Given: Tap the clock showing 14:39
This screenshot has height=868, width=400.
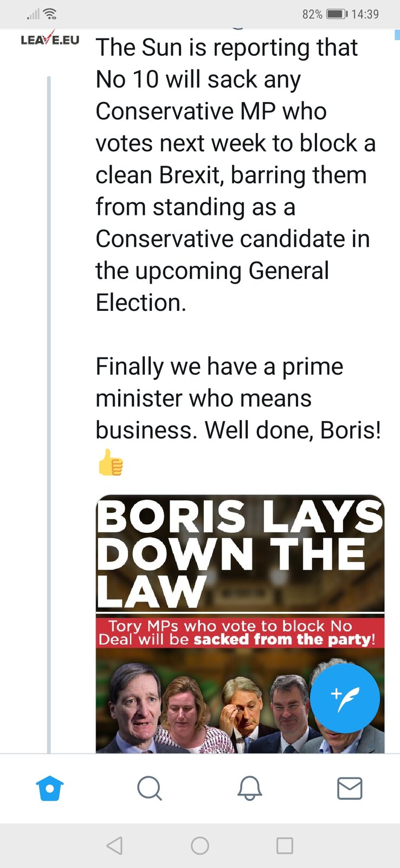Looking at the screenshot, I should pyautogui.click(x=365, y=14).
